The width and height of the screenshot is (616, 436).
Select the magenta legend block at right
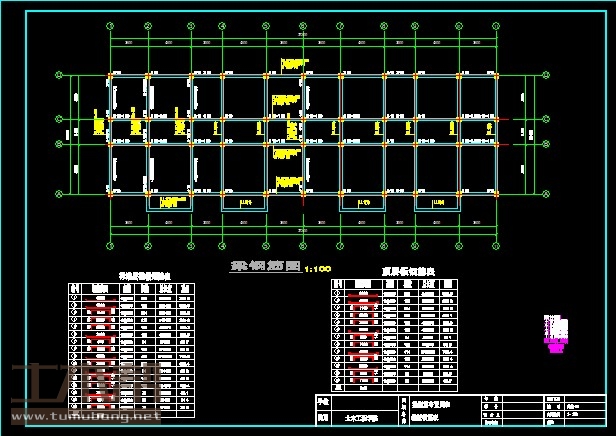point(554,331)
